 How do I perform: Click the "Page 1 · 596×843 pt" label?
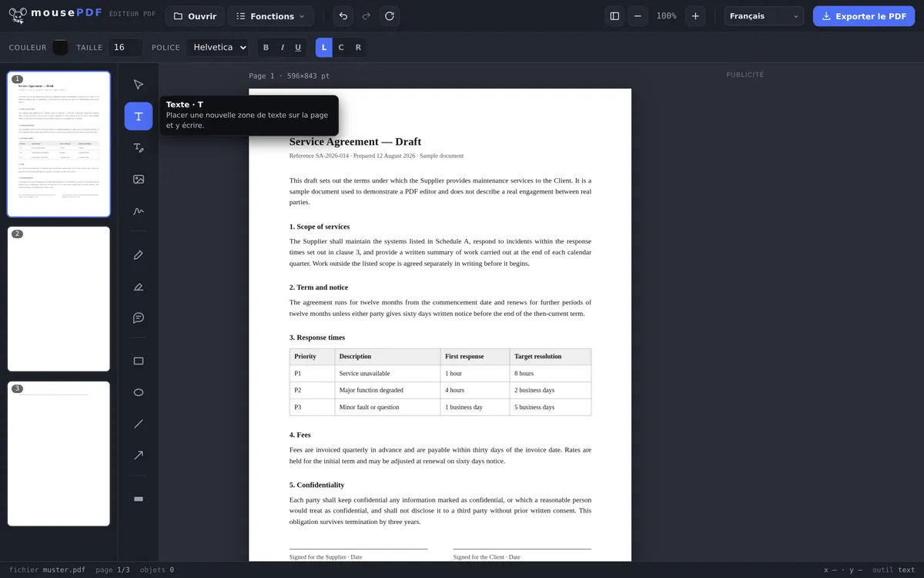pyautogui.click(x=290, y=76)
